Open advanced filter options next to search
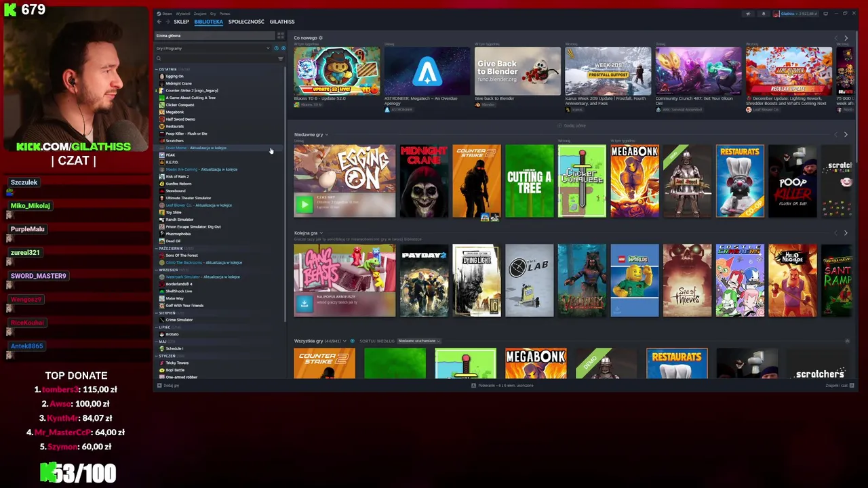Screen dimensions: 868x488 pyautogui.click(x=281, y=58)
